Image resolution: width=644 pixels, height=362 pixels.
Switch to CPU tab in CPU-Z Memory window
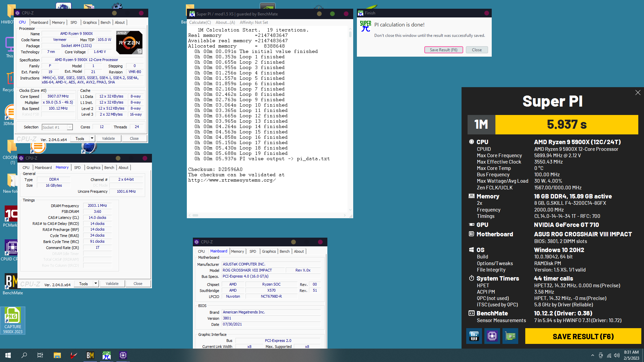tap(26, 168)
